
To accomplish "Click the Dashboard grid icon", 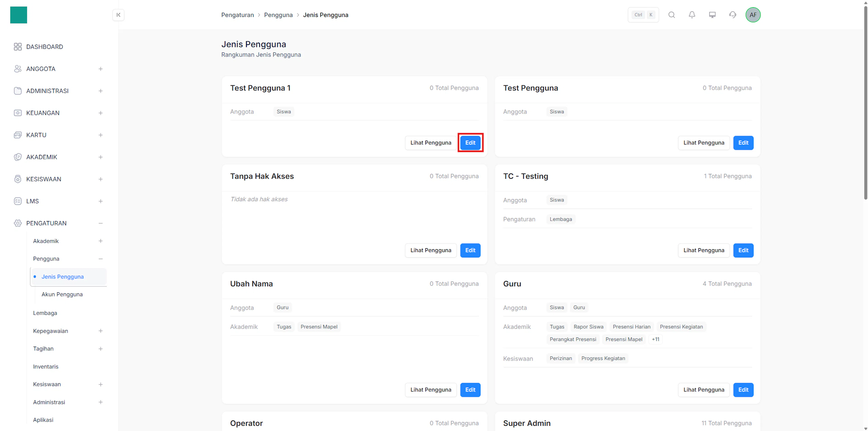I will (18, 47).
